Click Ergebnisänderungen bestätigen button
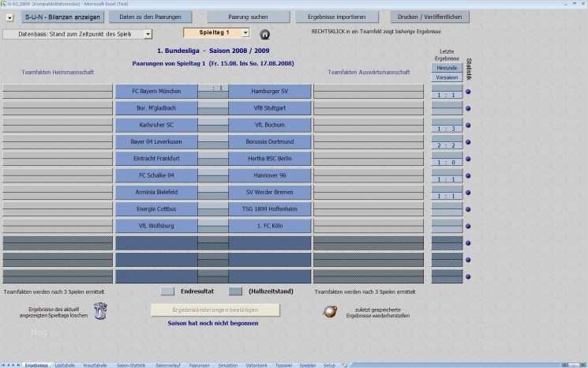 click(215, 310)
